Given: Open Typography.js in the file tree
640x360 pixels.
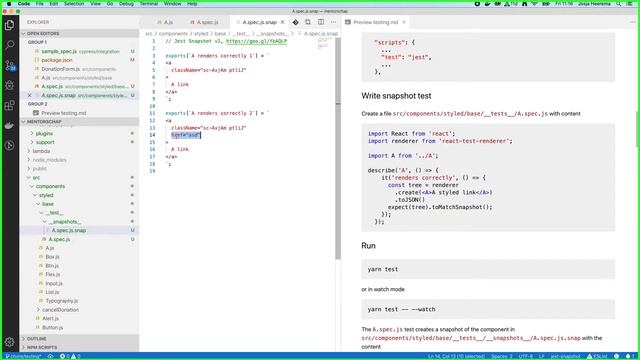Looking at the screenshot, I should pos(61,301).
